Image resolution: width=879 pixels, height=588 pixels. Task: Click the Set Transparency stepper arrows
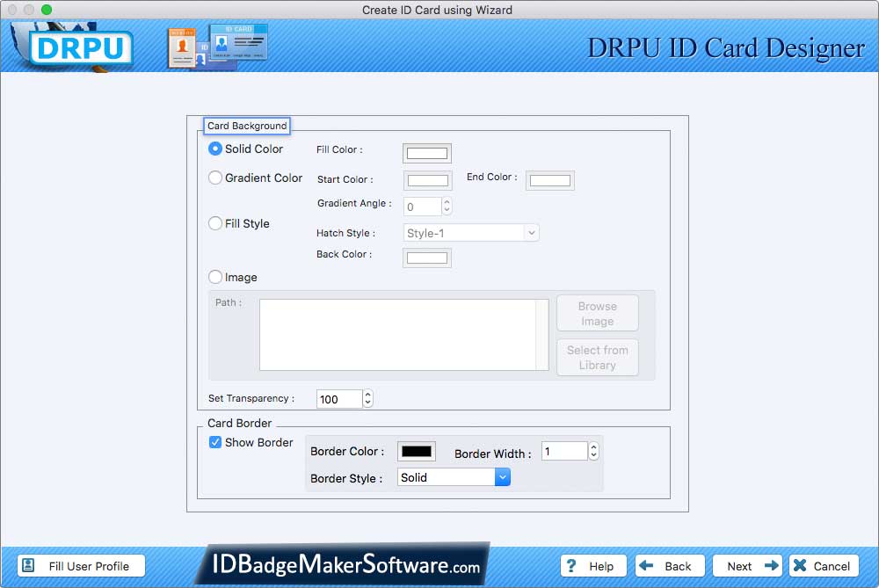coord(367,398)
